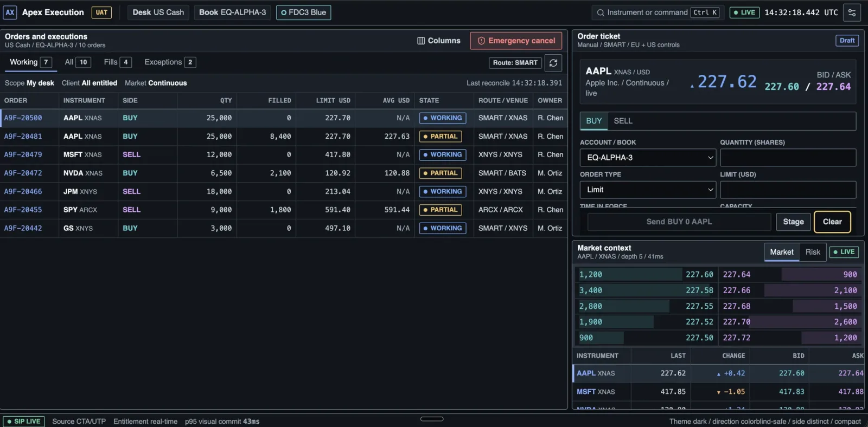The height and width of the screenshot is (427, 868).
Task: Open the Account / Book EQ-ALPHA-3 dropdown
Action: tap(648, 158)
